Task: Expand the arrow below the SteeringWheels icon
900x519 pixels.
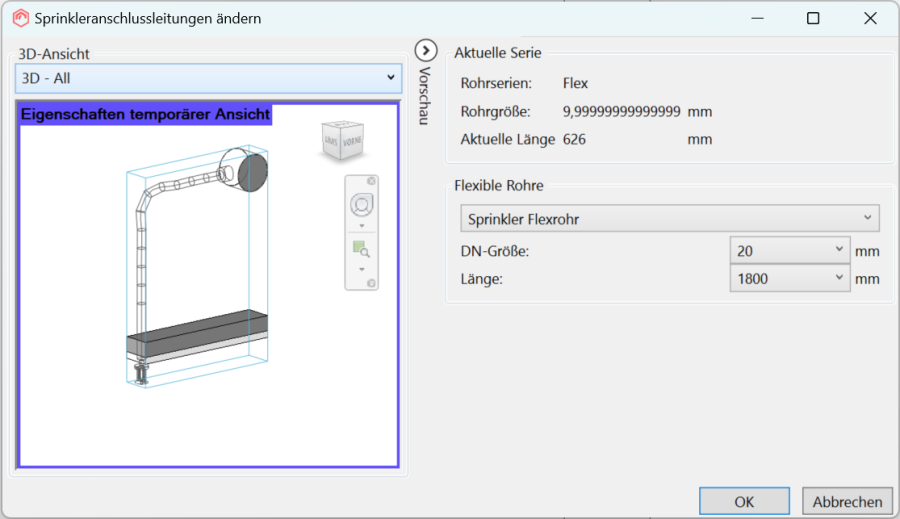Action: (x=362, y=226)
